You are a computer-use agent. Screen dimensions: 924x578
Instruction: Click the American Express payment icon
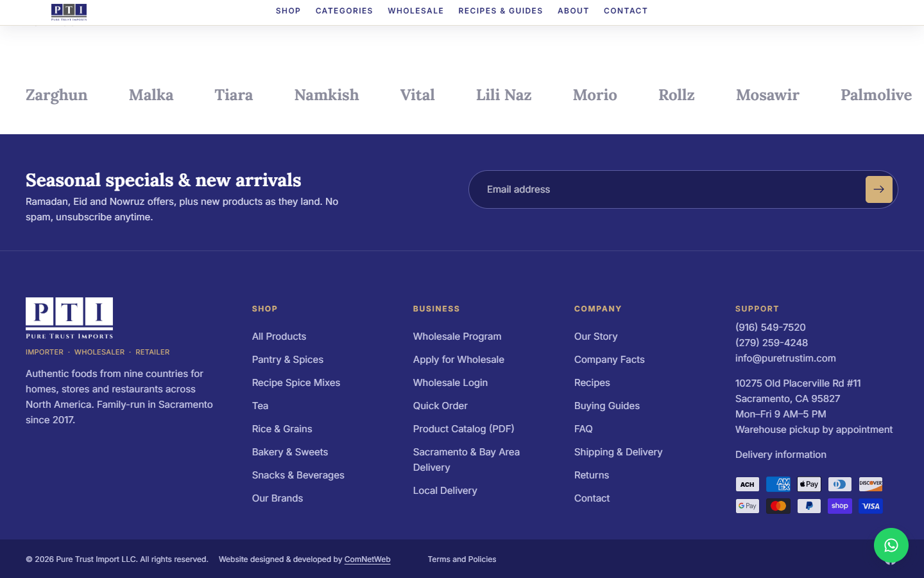778,484
